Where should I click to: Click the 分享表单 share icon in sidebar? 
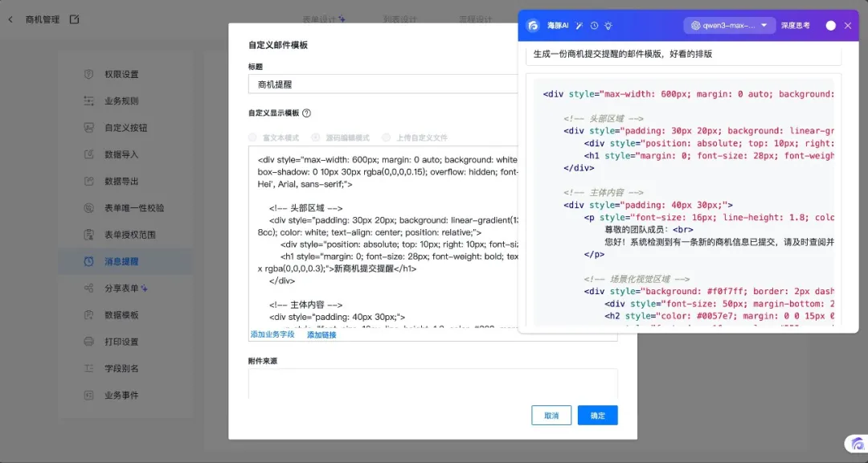(88, 288)
